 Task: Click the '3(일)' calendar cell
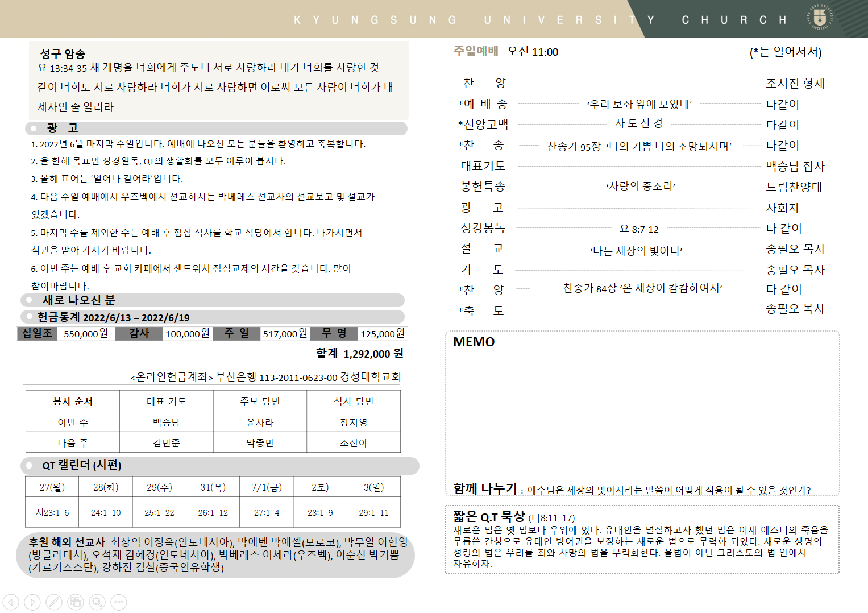coord(373,487)
